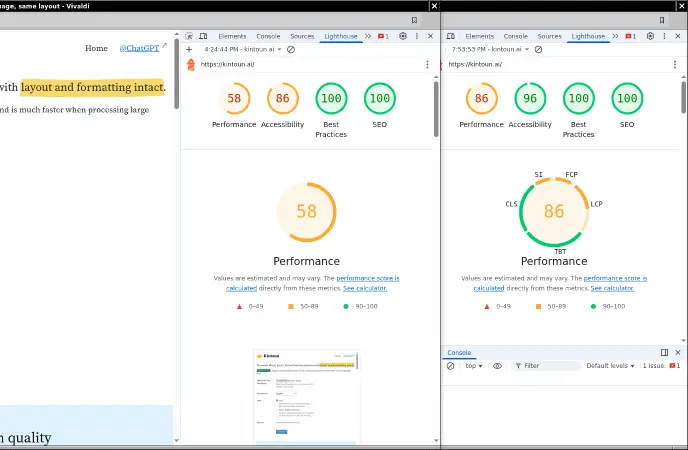Open @ChatGPT link on webpage
The height and width of the screenshot is (450, 688).
pos(139,48)
